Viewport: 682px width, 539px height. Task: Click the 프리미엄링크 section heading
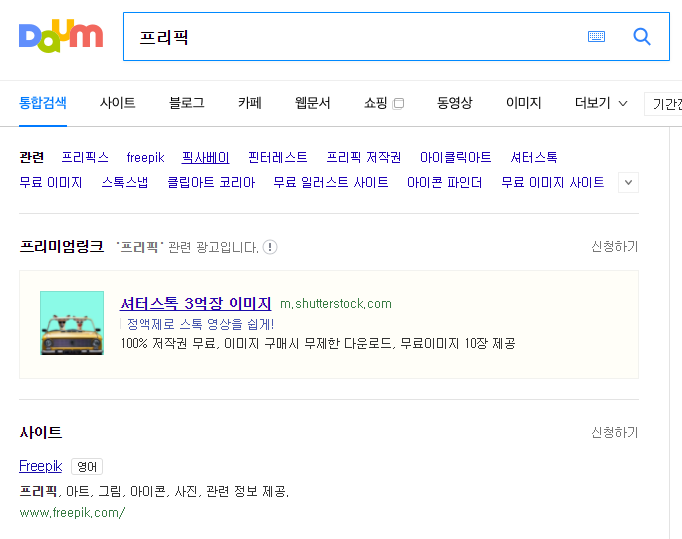tap(62, 247)
